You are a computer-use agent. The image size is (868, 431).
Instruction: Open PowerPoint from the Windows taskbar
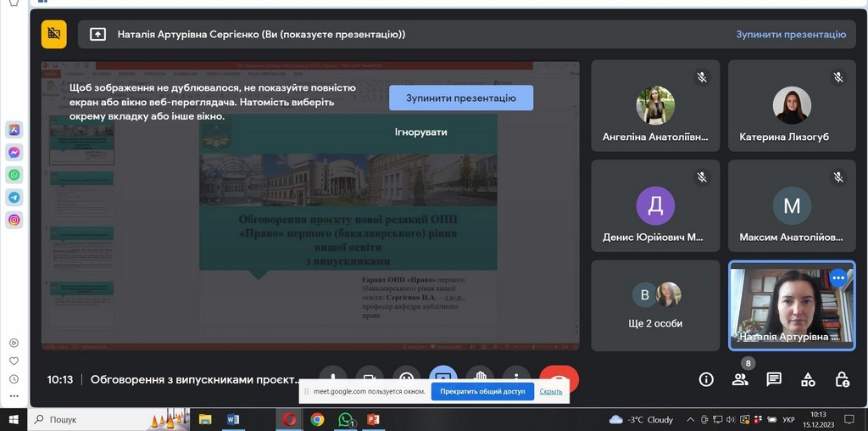pos(372,419)
